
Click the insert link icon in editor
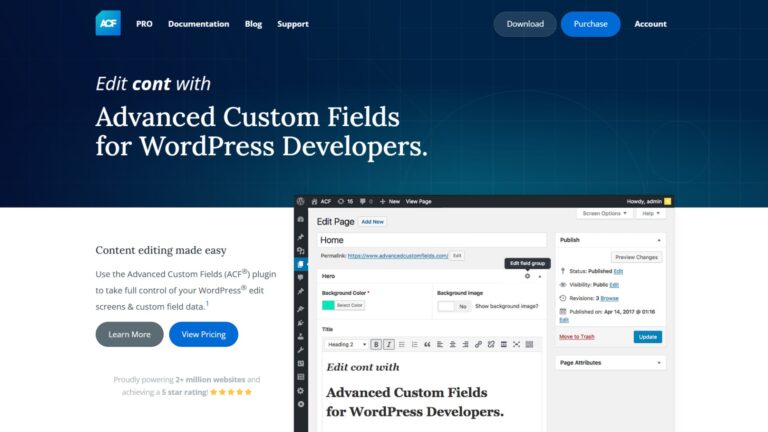478,344
